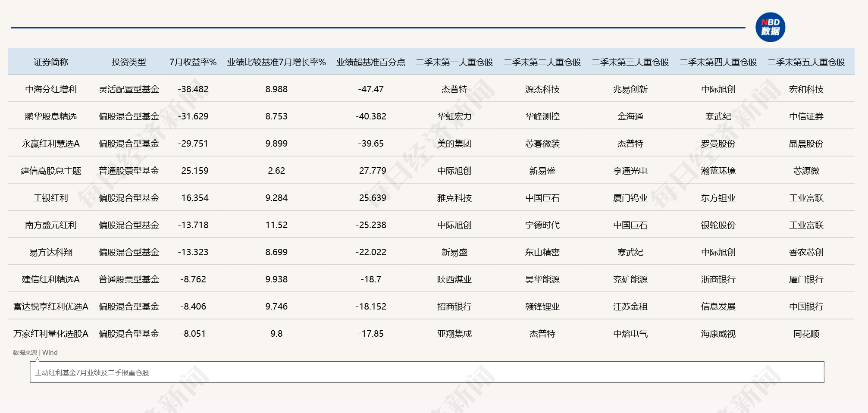Click benchmark growth value 9.938
This screenshot has width=868, height=413.
coord(276,279)
